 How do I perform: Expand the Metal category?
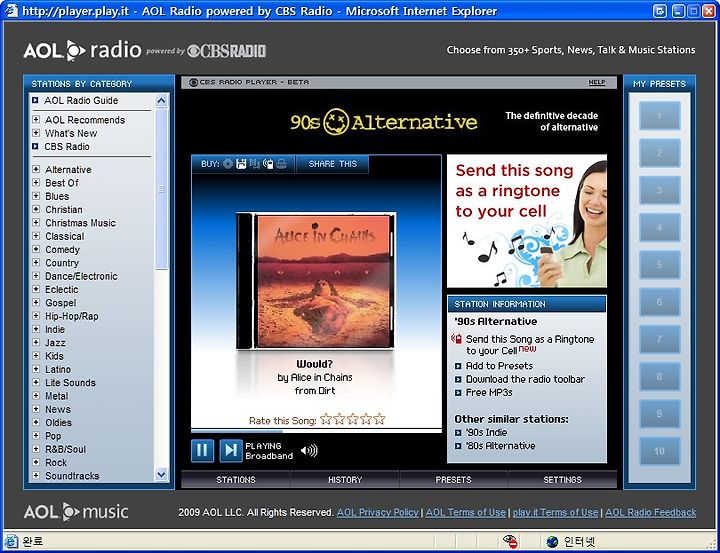(36, 396)
